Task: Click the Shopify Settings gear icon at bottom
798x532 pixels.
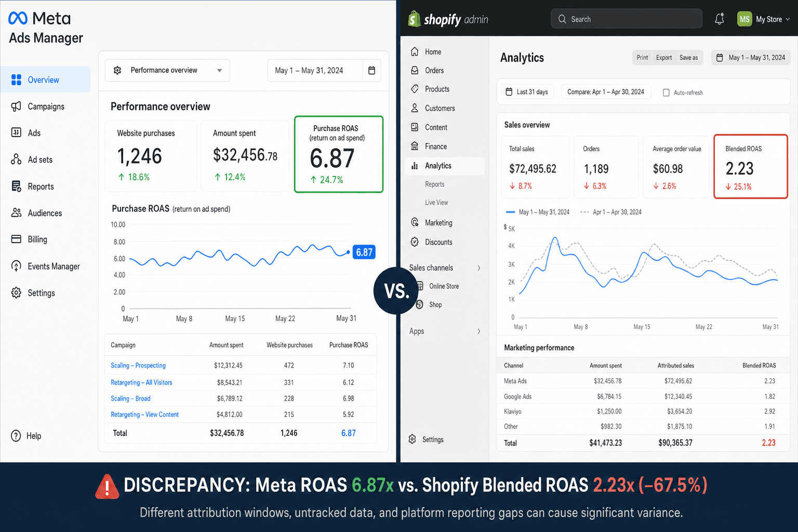Action: click(413, 440)
